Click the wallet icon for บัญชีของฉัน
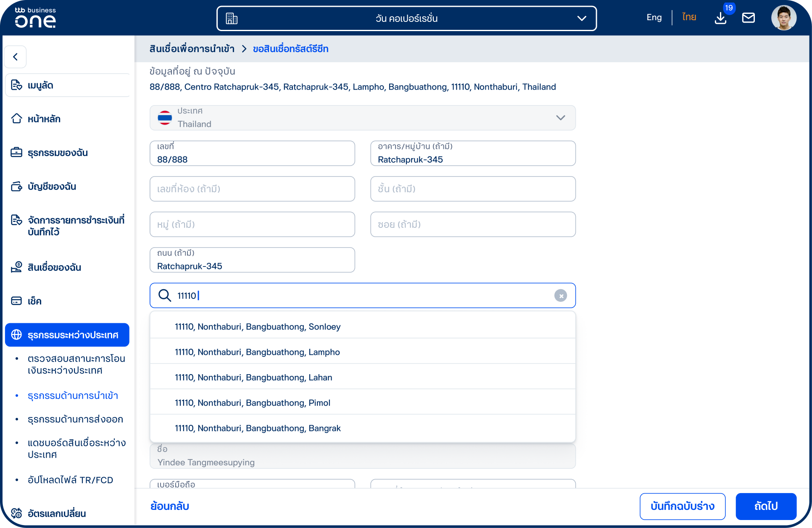 [16, 186]
